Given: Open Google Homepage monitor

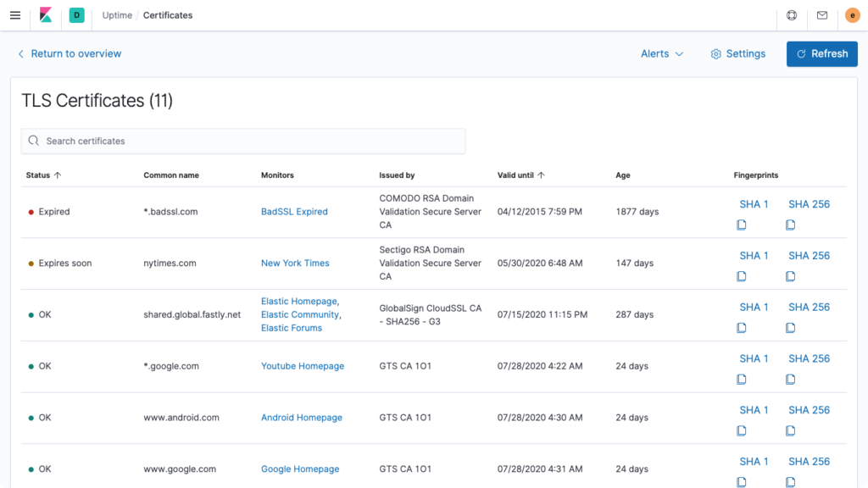Looking at the screenshot, I should pyautogui.click(x=300, y=469).
